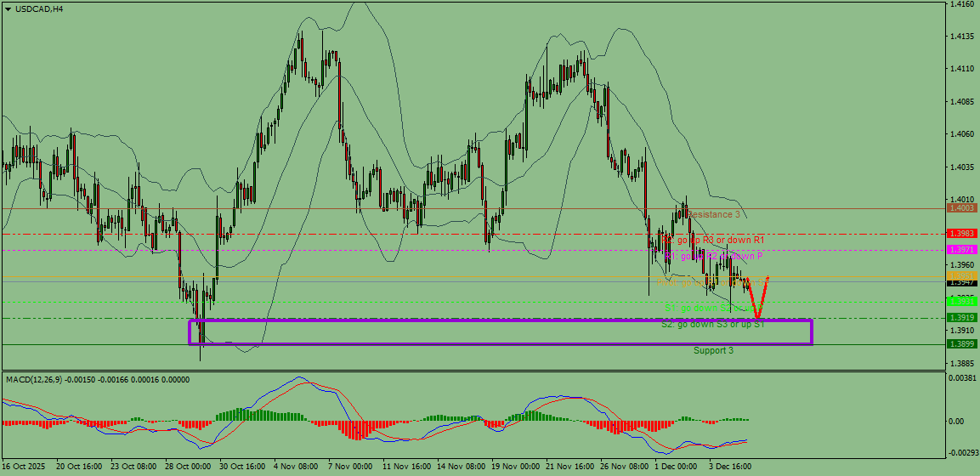Click the 0.00381 MACD scale value
The width and height of the screenshot is (980, 476).
962,378
